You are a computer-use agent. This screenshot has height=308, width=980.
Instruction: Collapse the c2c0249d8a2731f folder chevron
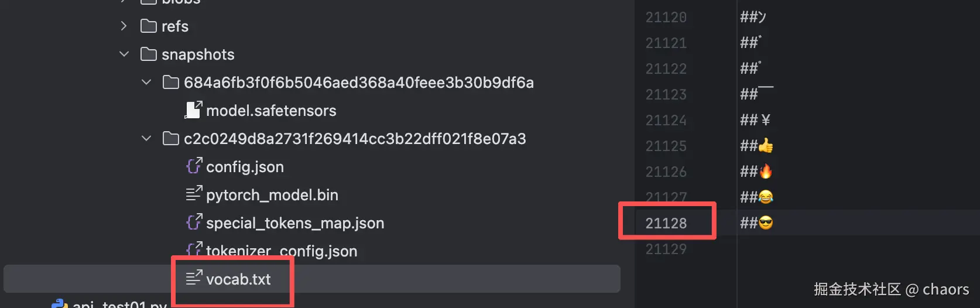146,139
